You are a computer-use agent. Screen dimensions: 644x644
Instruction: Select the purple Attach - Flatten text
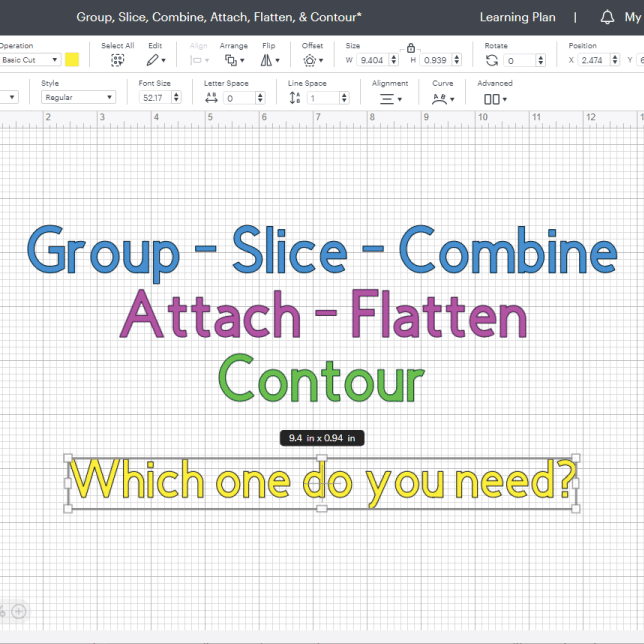[x=324, y=313]
